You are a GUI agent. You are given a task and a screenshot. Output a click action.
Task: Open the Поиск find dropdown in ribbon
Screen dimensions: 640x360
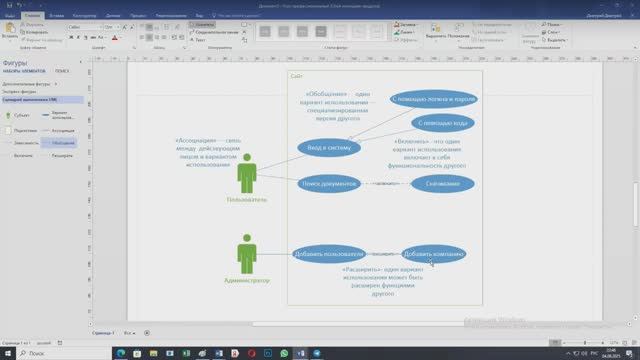click(551, 25)
